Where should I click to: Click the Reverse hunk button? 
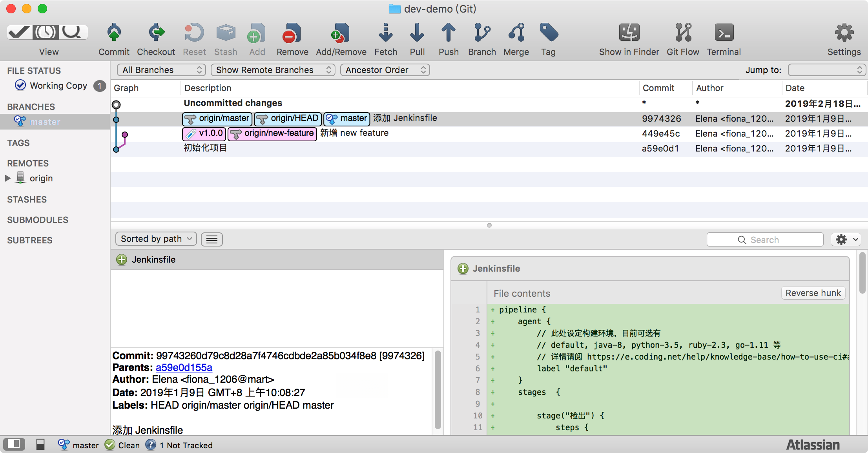[x=813, y=293]
